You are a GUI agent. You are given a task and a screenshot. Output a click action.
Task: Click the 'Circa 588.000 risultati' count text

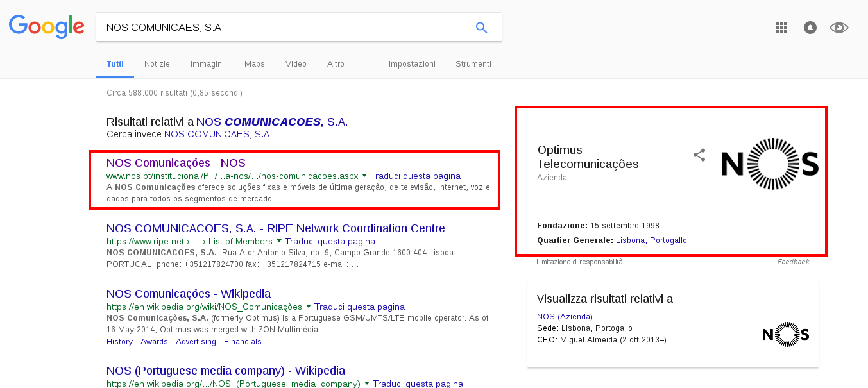coord(174,93)
